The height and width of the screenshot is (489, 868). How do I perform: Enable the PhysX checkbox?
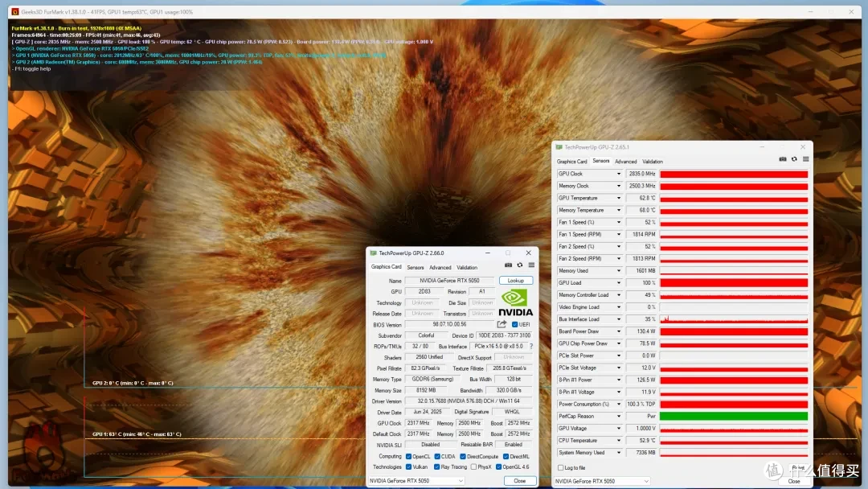tap(474, 467)
